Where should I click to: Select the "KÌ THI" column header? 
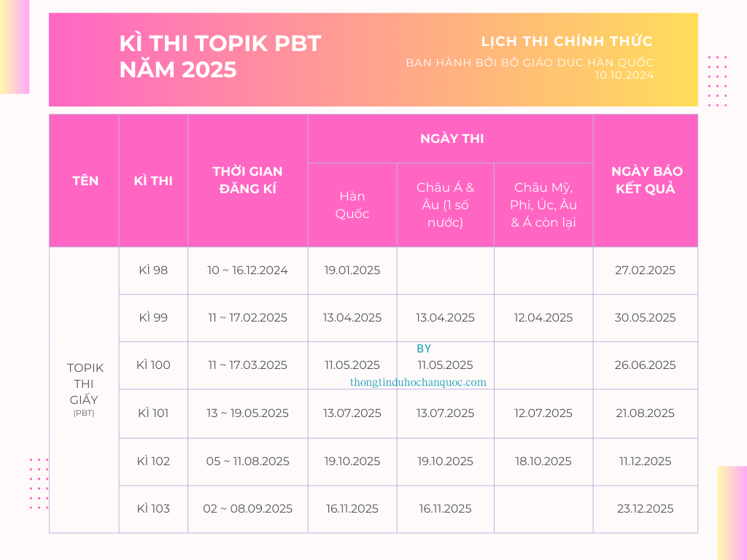[x=153, y=181]
